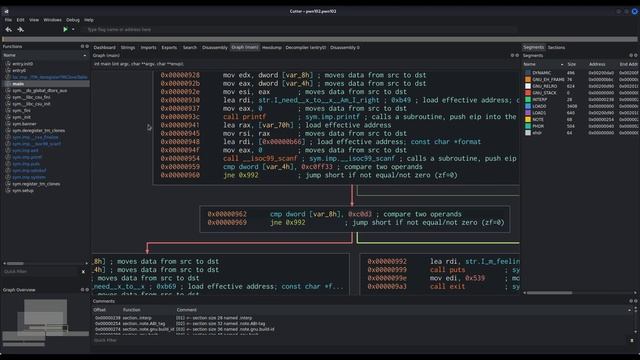This screenshot has height=360, width=640.
Task: Select sym._fini function
Action: coord(21,110)
